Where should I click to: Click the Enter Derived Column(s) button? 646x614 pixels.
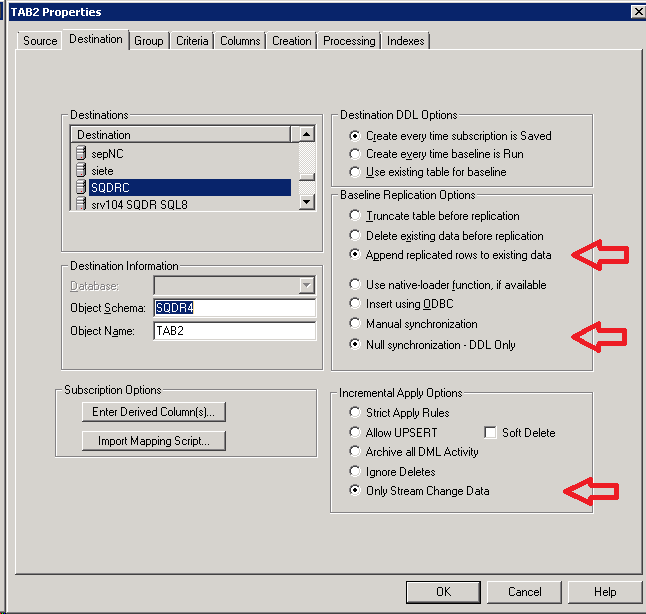153,412
